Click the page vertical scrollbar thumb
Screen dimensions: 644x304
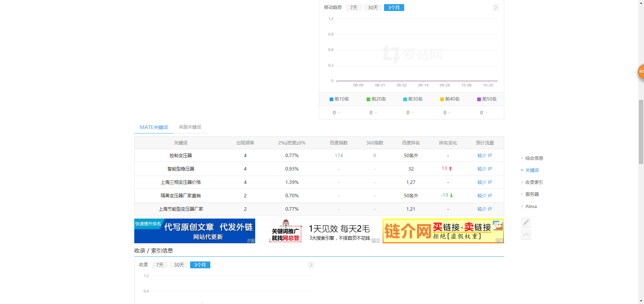(641, 132)
